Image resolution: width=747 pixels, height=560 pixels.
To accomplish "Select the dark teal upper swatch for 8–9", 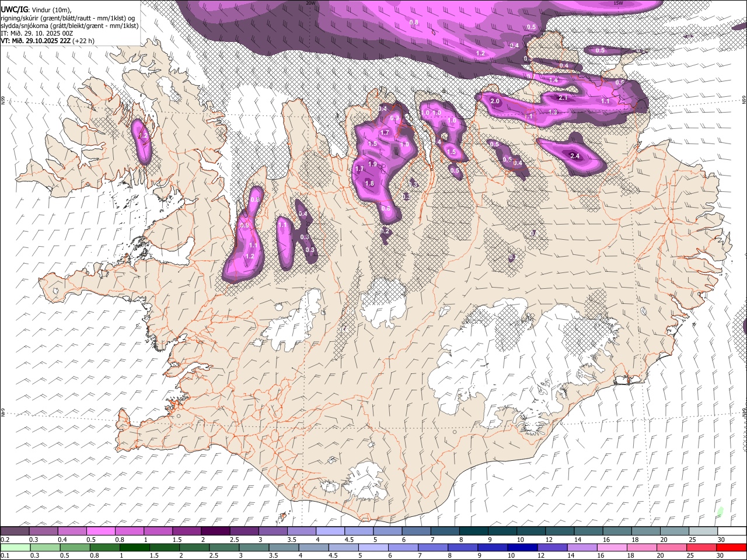I will pyautogui.click(x=474, y=531).
